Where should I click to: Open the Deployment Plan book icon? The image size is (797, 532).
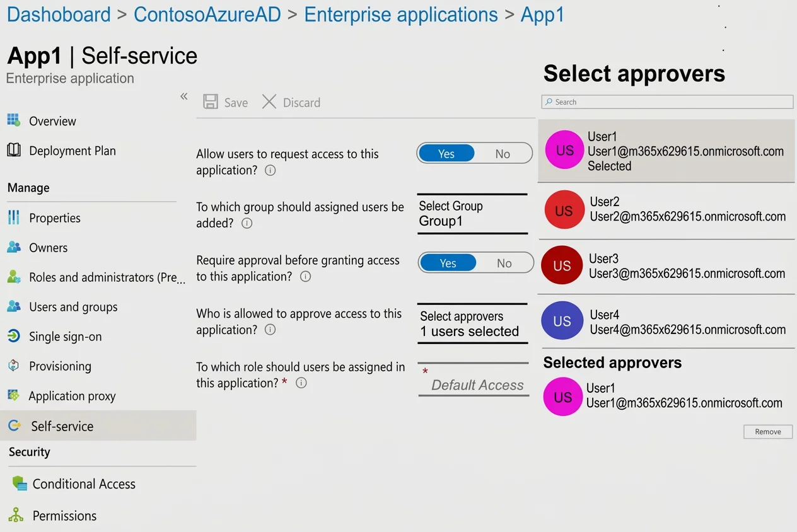pyautogui.click(x=13, y=150)
